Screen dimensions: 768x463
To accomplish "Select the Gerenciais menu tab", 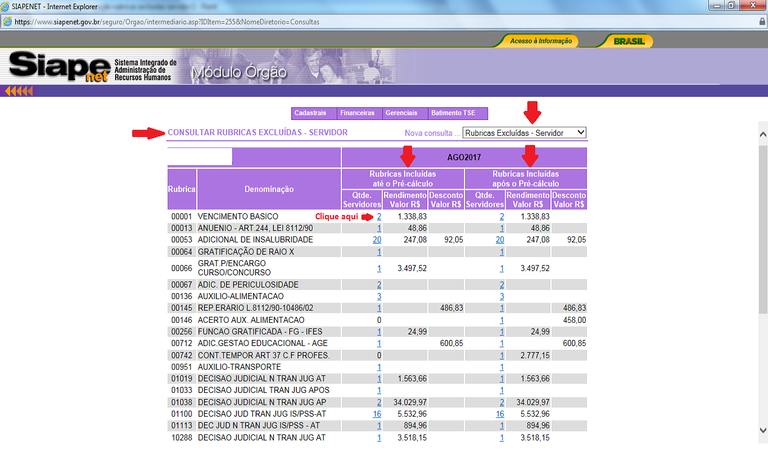I will pos(403,113).
